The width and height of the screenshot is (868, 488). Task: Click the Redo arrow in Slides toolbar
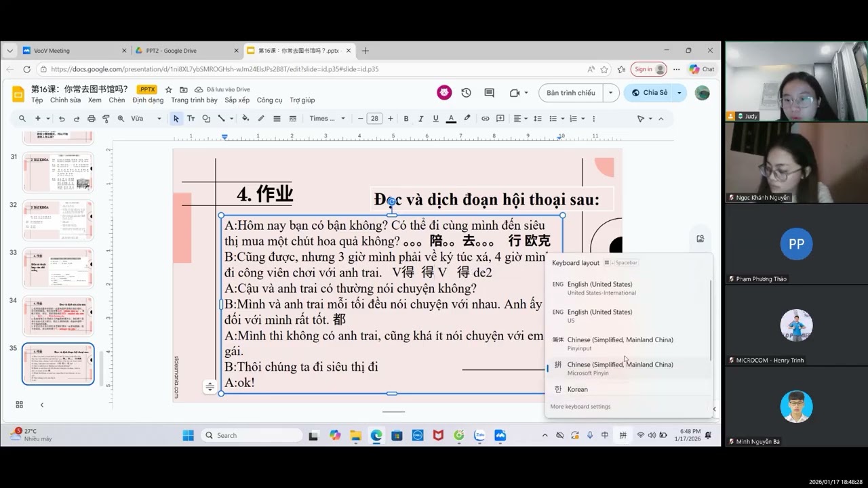pos(76,119)
